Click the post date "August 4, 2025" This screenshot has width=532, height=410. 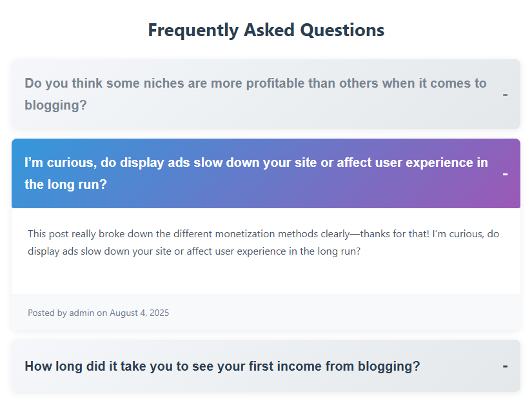coord(139,313)
